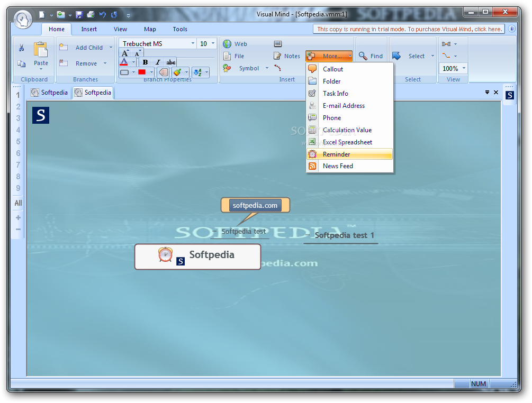The width and height of the screenshot is (532, 403).
Task: Toggle Strikethrough formatting
Action: pyautogui.click(x=170, y=62)
